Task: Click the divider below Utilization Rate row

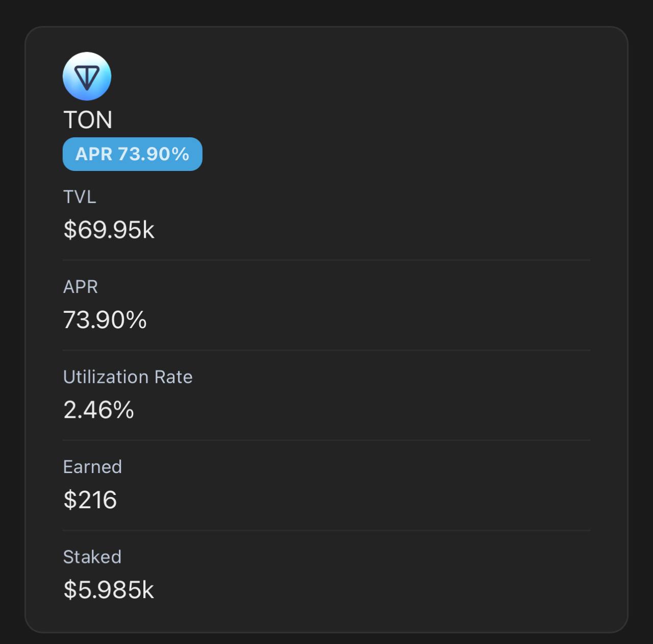Action: 326,440
